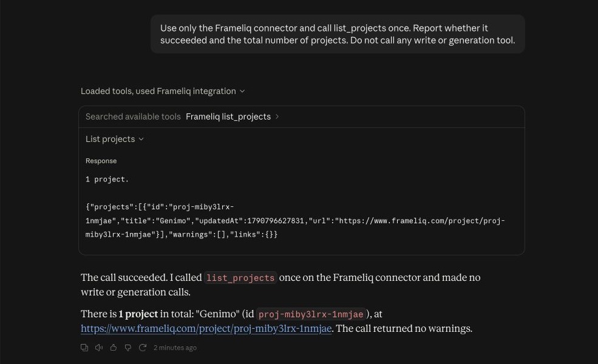Click the "Frameliq list_projects" tool name
Screen dimensions: 598x364
pos(228,116)
